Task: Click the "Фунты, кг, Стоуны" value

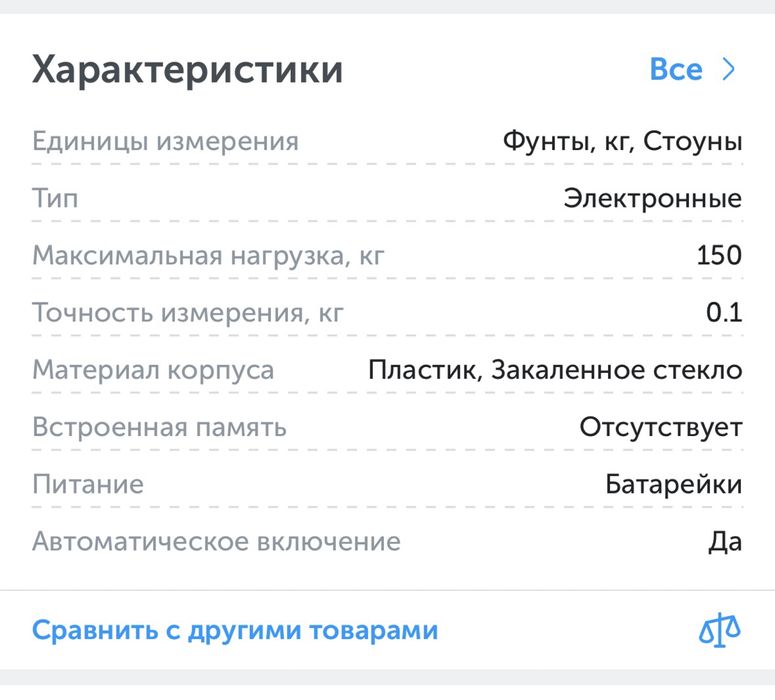Action: pos(622,141)
